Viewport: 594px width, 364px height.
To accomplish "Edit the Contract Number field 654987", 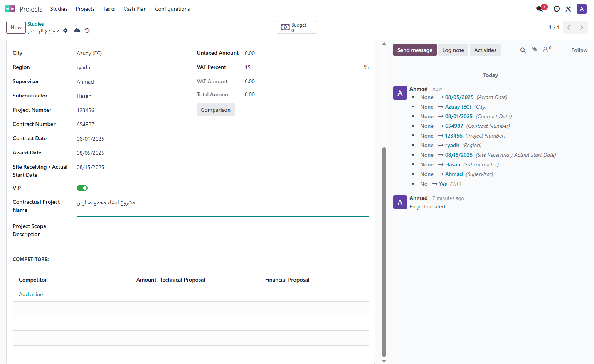I will [x=131, y=124].
